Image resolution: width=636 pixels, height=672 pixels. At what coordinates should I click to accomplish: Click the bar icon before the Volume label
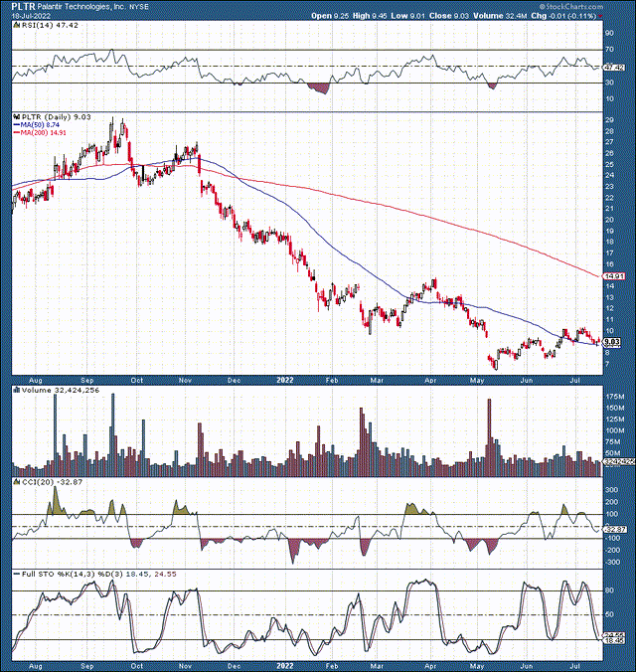click(17, 390)
